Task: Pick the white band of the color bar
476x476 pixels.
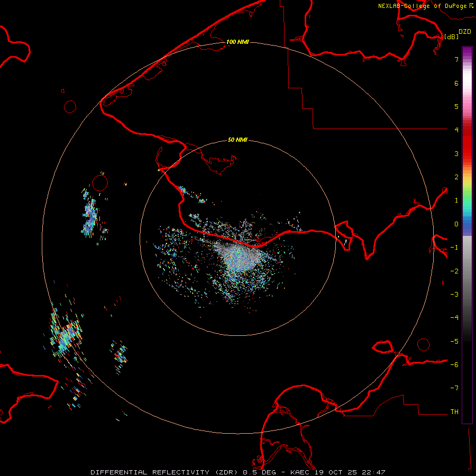Action: (x=467, y=79)
